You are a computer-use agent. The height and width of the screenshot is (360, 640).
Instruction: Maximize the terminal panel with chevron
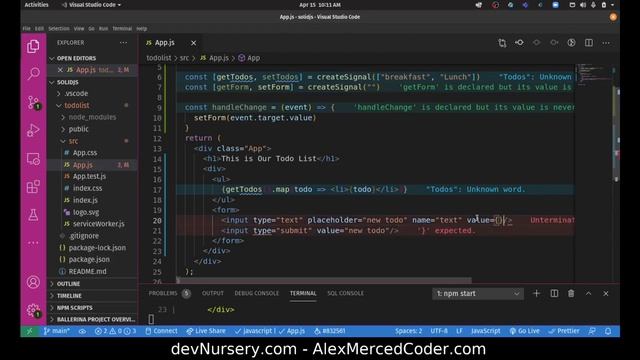(588, 293)
